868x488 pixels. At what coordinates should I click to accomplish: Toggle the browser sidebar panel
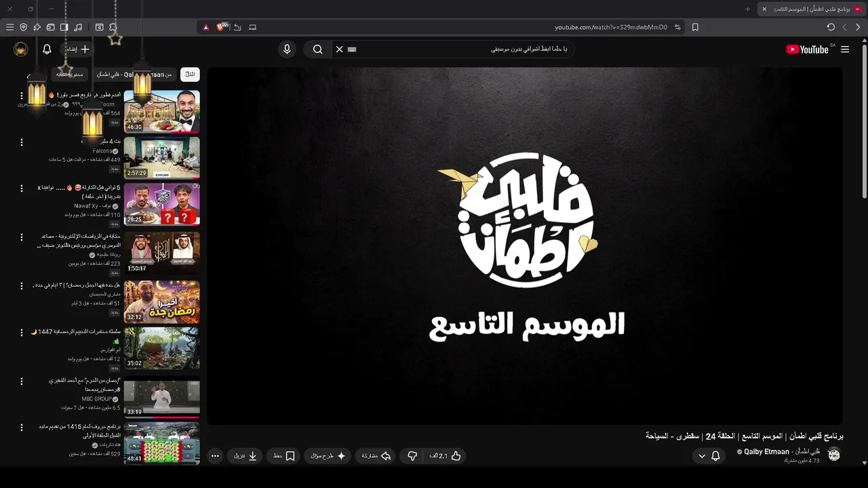click(64, 27)
